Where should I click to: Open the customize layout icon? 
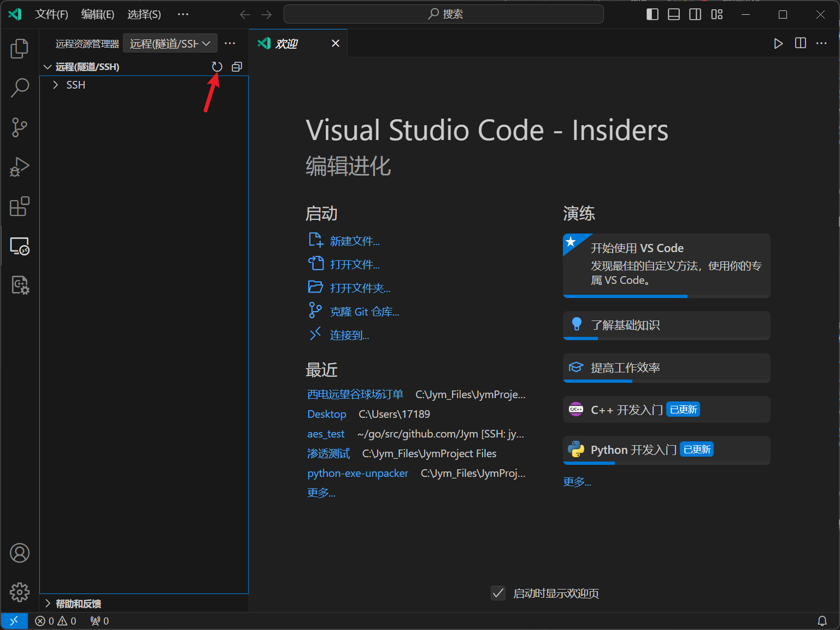point(717,14)
